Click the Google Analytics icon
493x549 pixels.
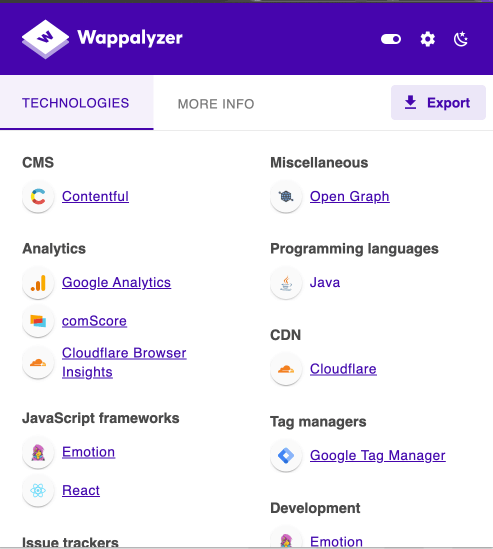tap(38, 283)
